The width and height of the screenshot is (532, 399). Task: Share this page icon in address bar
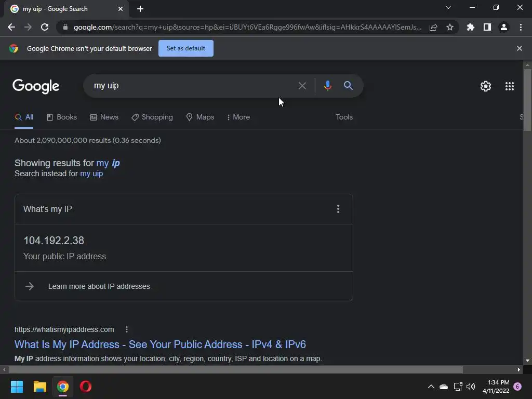433,27
